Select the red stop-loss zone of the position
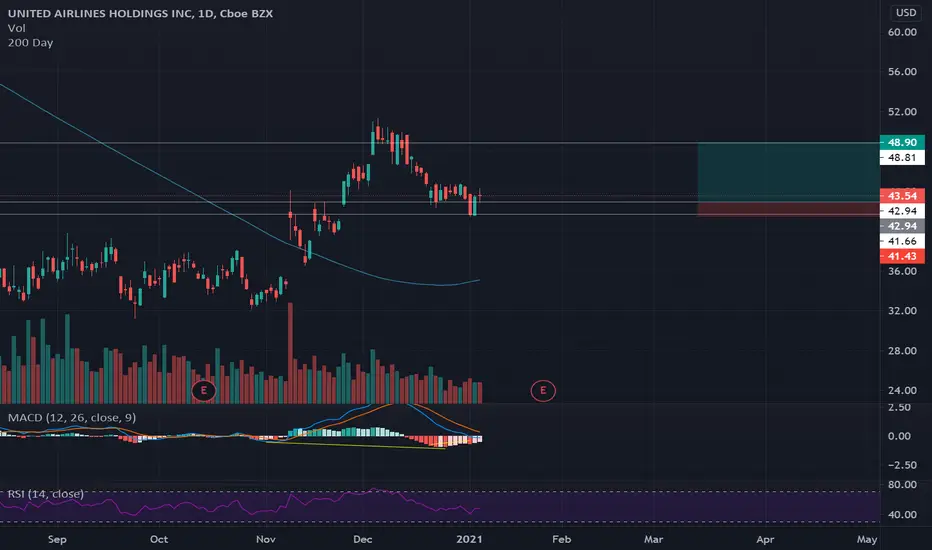 pyautogui.click(x=789, y=209)
